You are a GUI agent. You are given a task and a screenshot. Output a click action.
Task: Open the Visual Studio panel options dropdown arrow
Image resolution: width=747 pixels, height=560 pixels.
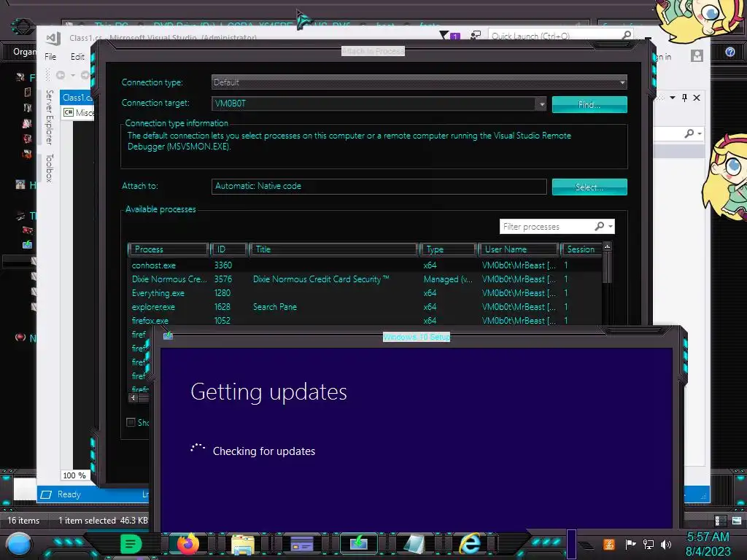pyautogui.click(x=672, y=98)
